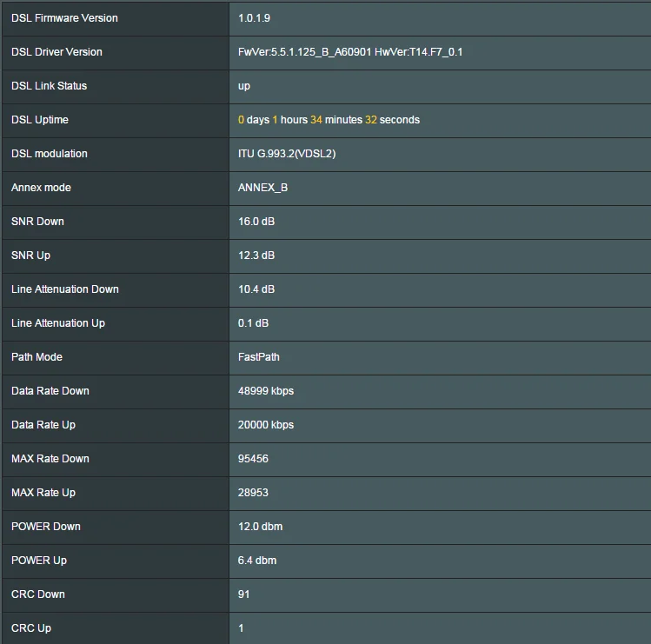Select the link status value up
This screenshot has width=651, height=644.
click(x=244, y=86)
